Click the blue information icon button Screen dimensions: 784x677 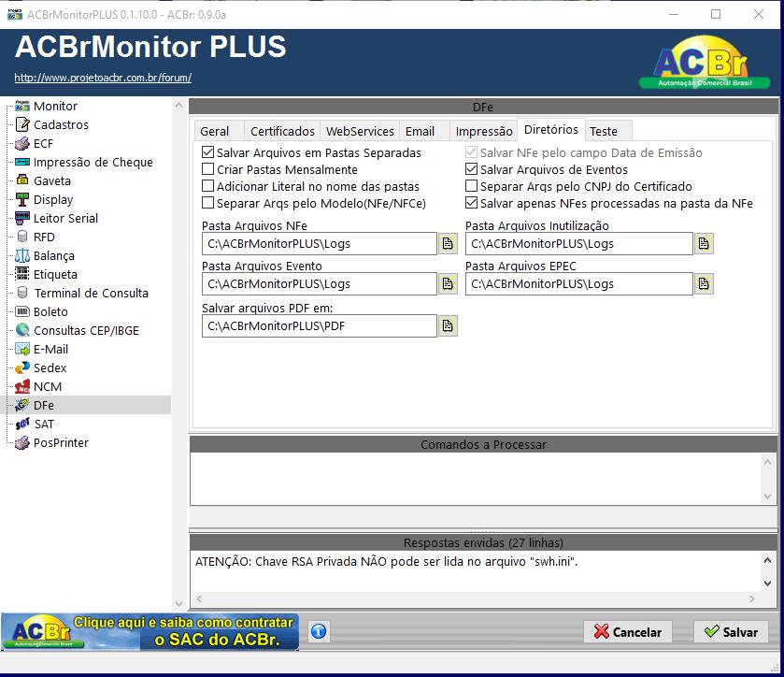[319, 631]
